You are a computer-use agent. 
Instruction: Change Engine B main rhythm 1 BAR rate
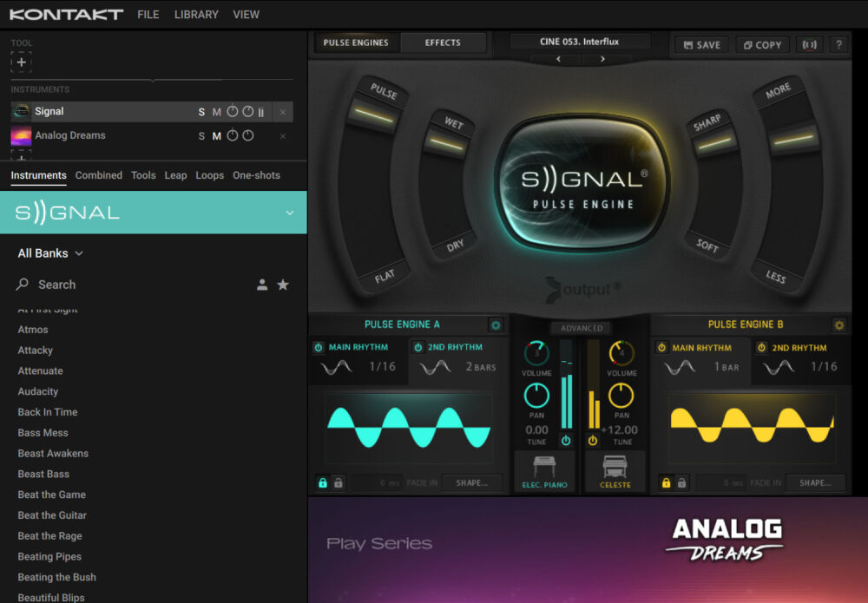[x=727, y=367]
